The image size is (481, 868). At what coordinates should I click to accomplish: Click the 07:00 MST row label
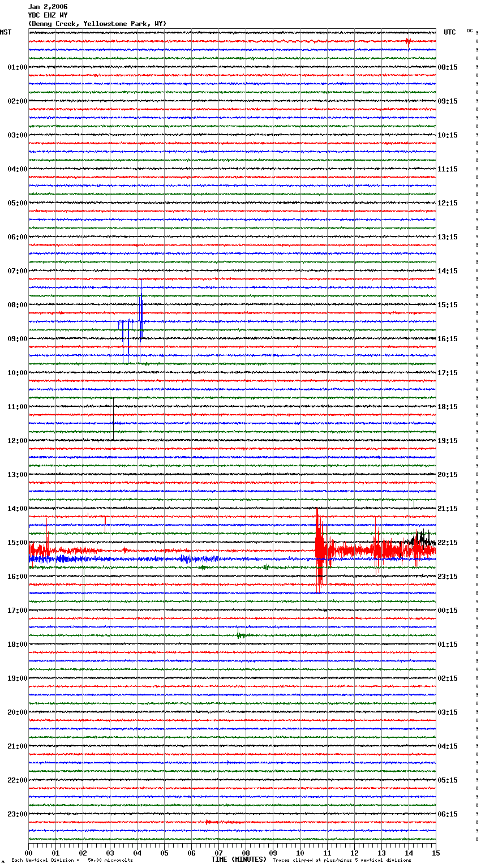click(17, 271)
